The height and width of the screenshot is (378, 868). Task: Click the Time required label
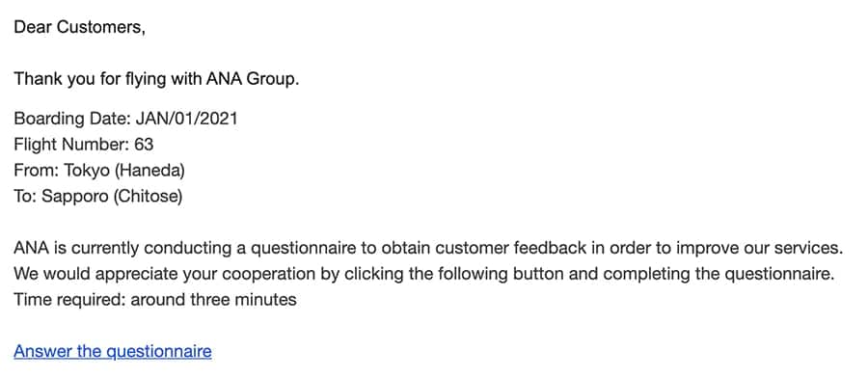[x=69, y=300]
